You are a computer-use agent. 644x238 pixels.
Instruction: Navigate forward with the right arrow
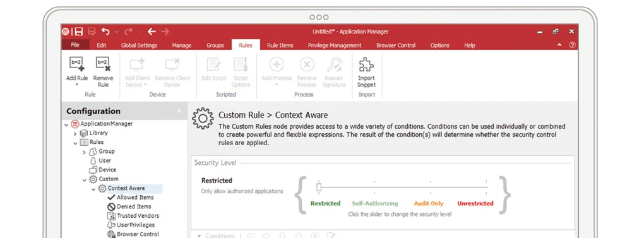pos(165,32)
